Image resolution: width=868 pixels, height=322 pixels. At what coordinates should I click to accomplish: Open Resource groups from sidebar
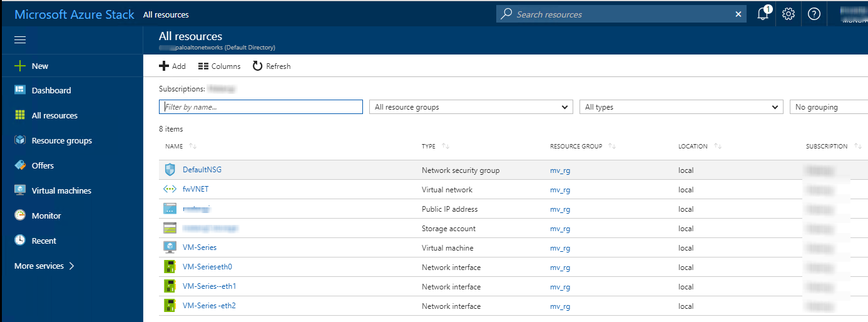click(x=61, y=140)
